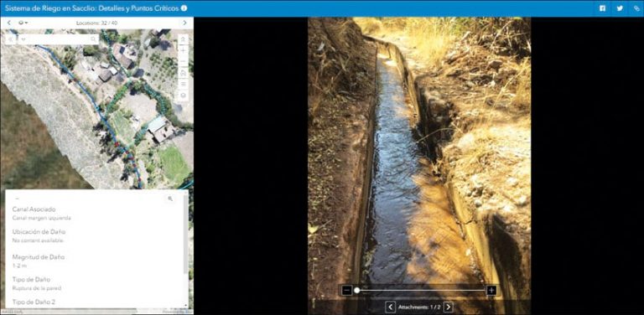Click the photo zoom slider handle

[357, 291]
